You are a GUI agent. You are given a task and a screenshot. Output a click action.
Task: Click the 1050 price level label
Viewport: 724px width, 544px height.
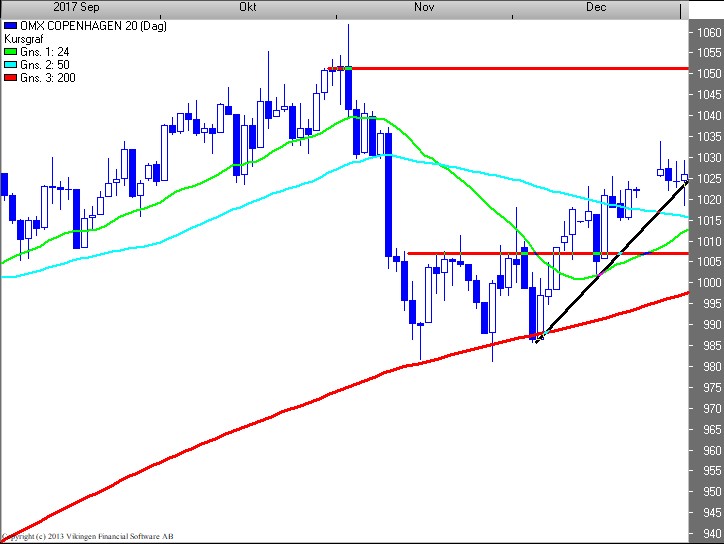pyautogui.click(x=708, y=74)
